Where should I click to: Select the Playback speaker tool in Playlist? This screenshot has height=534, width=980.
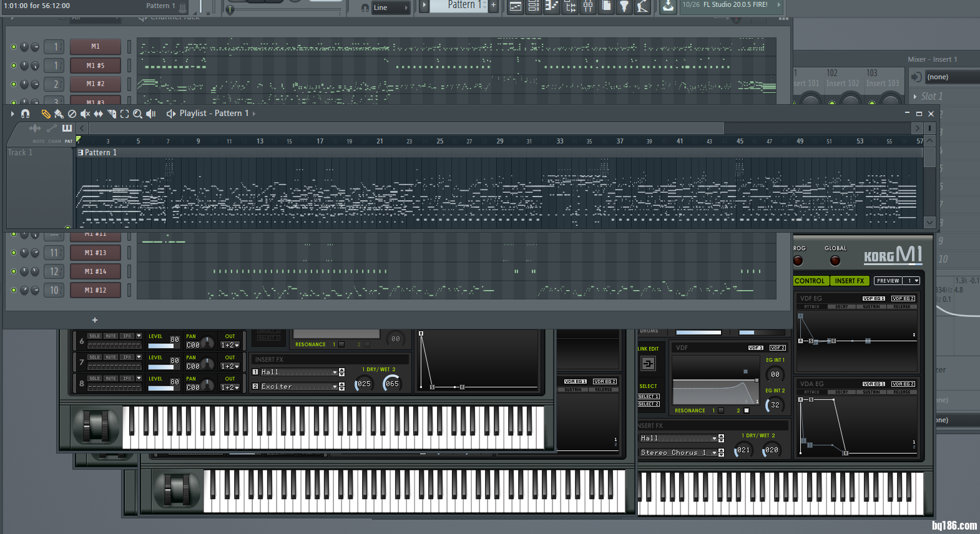pyautogui.click(x=150, y=114)
